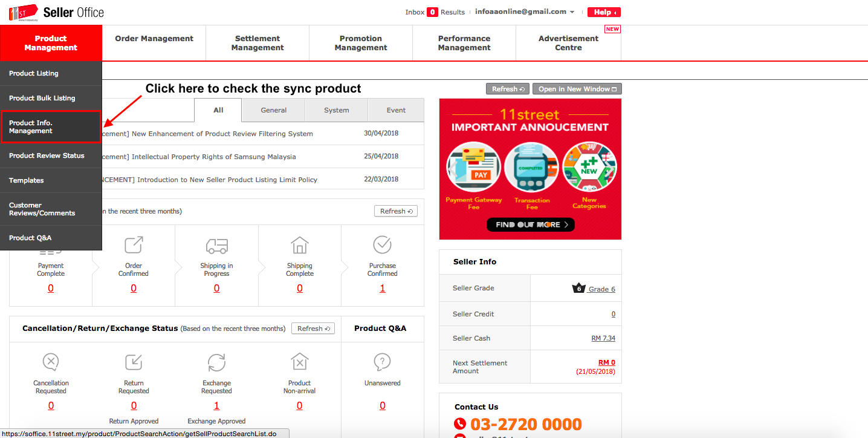
Task: Expand the infoaaonline@gmail.com account dropdown
Action: click(525, 12)
